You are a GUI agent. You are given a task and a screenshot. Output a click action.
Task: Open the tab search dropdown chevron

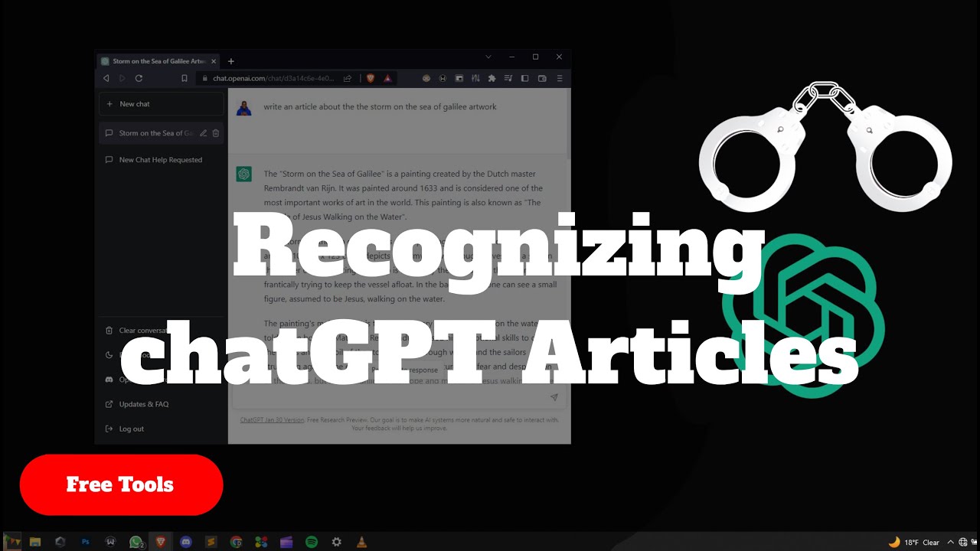click(488, 57)
